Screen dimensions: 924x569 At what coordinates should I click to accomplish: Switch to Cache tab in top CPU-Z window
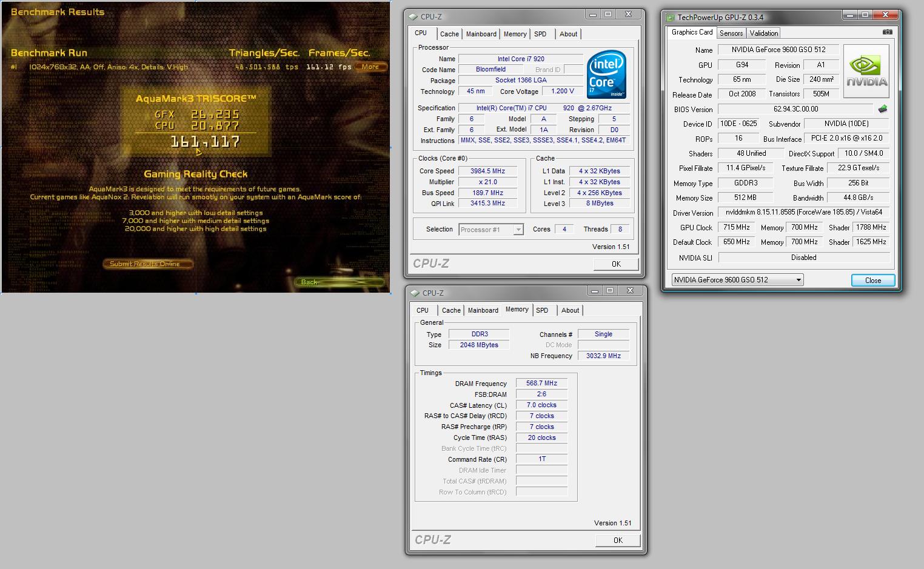click(x=449, y=34)
